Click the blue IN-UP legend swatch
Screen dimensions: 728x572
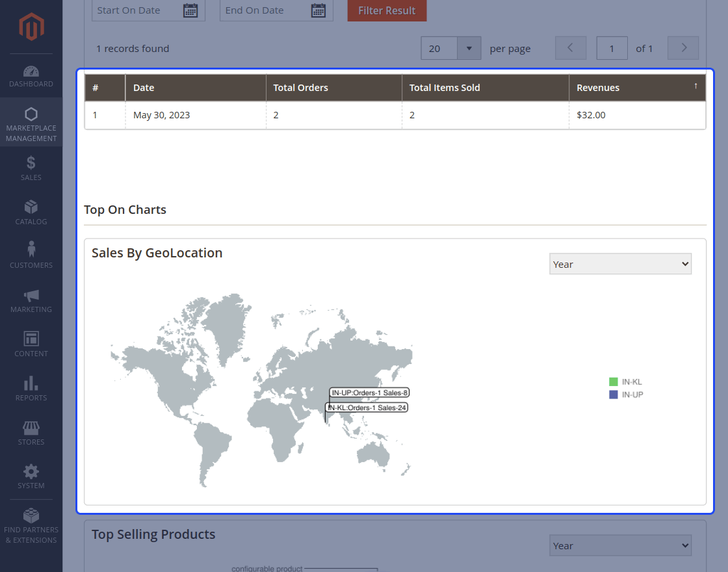point(614,395)
